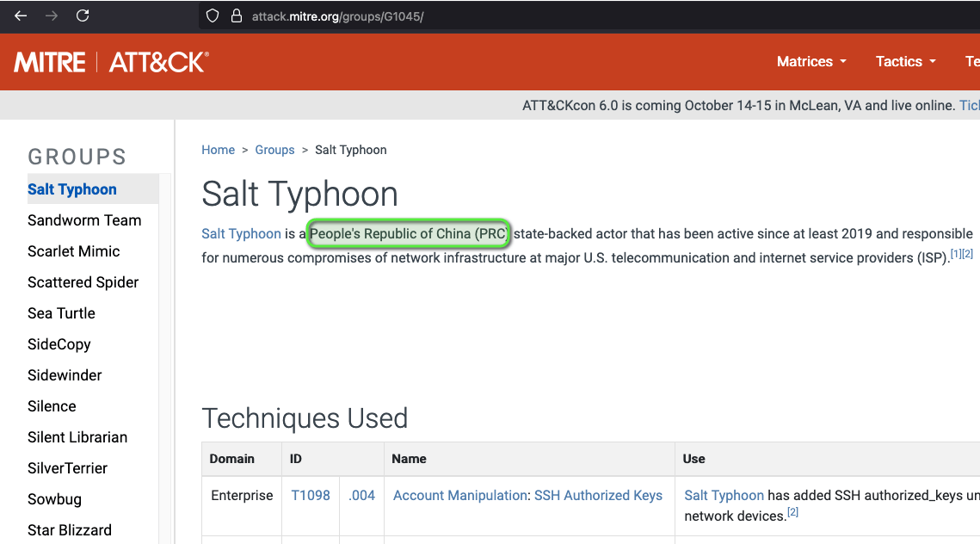Screen dimensions: 980x544
Task: Select Sandworm Team in sidebar
Action: click(x=84, y=220)
